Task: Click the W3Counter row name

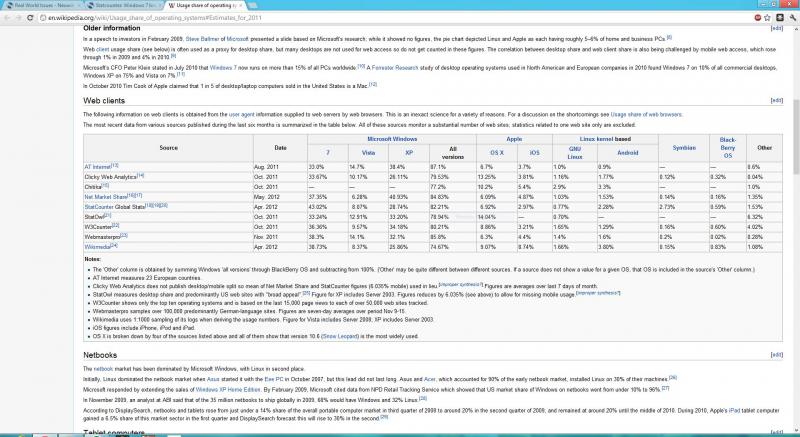Action: click(x=97, y=227)
